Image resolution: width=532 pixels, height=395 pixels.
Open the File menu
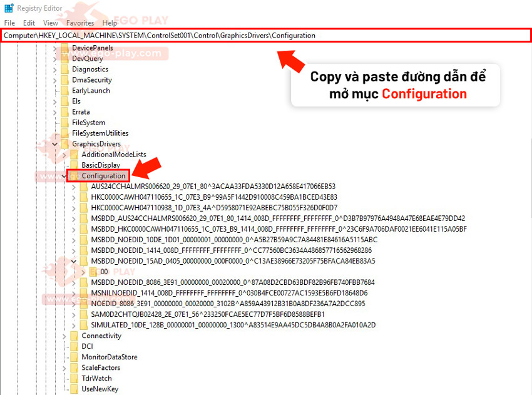click(9, 23)
